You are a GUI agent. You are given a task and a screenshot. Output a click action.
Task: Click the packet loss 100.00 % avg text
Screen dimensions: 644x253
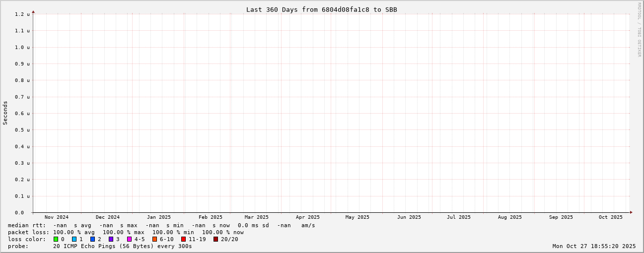pyautogui.click(x=73, y=232)
